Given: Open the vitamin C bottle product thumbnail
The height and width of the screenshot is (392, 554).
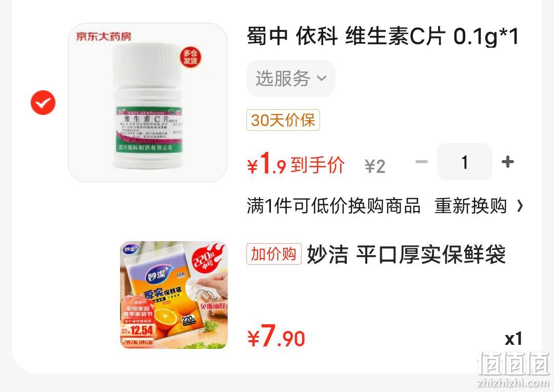Looking at the screenshot, I should point(148,103).
